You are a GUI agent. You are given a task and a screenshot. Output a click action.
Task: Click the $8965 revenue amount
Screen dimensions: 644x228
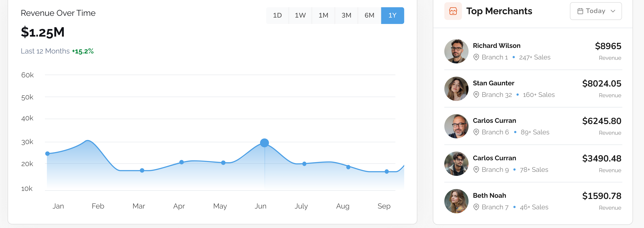pos(608,46)
